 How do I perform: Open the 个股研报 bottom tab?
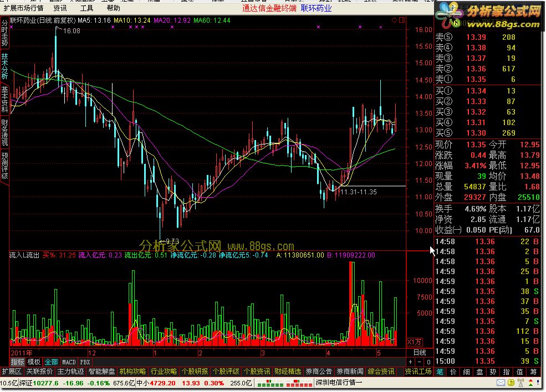(x=195, y=372)
